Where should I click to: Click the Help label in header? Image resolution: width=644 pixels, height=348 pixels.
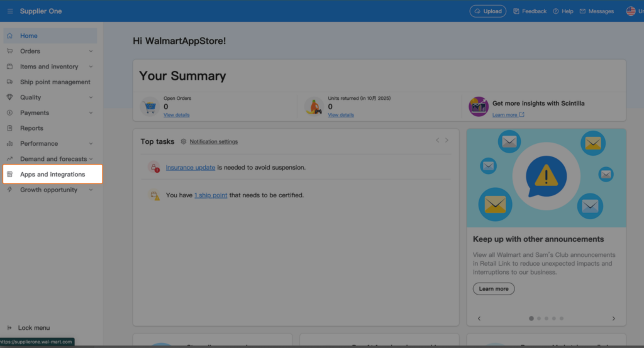pos(567,11)
